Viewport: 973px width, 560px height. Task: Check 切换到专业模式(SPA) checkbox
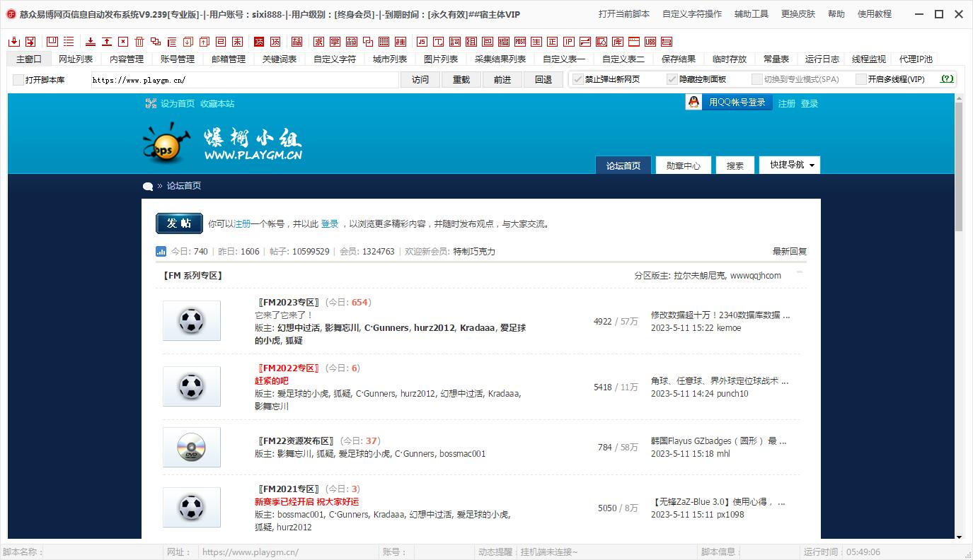coord(757,79)
